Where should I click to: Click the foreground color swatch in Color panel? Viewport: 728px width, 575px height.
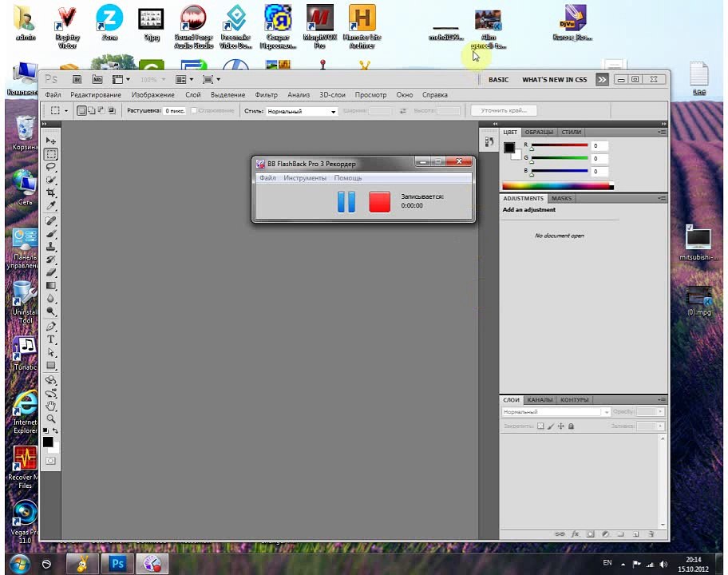[508, 147]
